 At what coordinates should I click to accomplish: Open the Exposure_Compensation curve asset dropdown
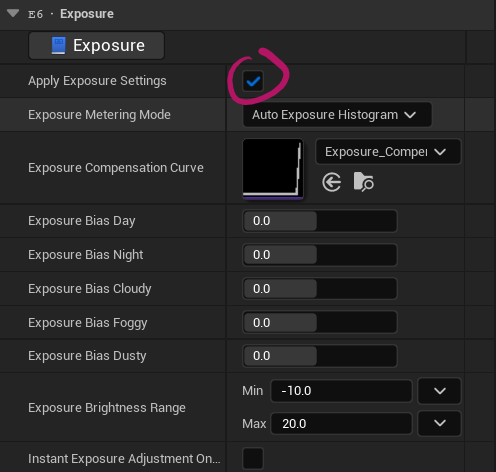pyautogui.click(x=388, y=152)
